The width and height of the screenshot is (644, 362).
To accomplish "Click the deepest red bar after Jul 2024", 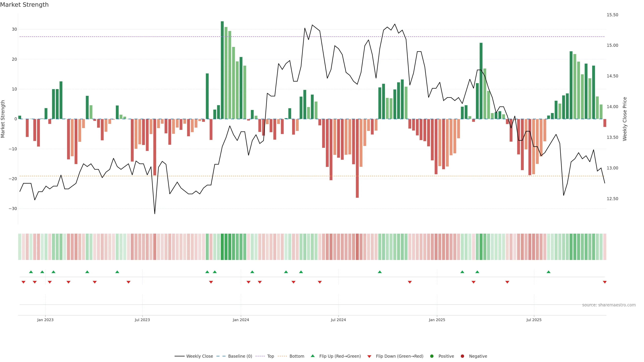I will [357, 158].
